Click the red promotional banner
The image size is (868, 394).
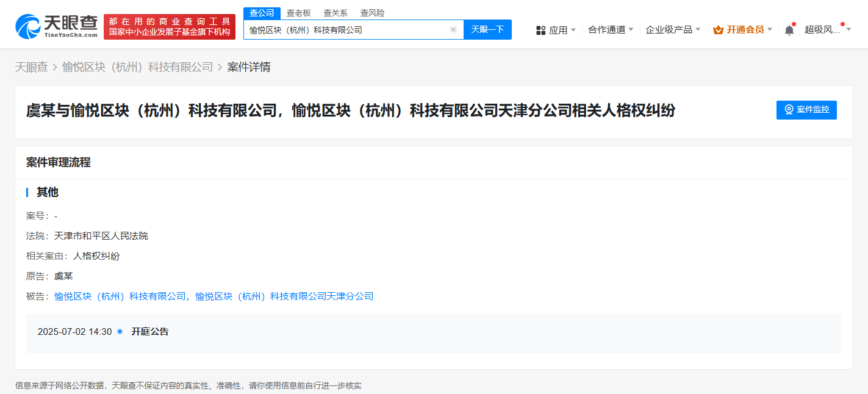point(170,27)
